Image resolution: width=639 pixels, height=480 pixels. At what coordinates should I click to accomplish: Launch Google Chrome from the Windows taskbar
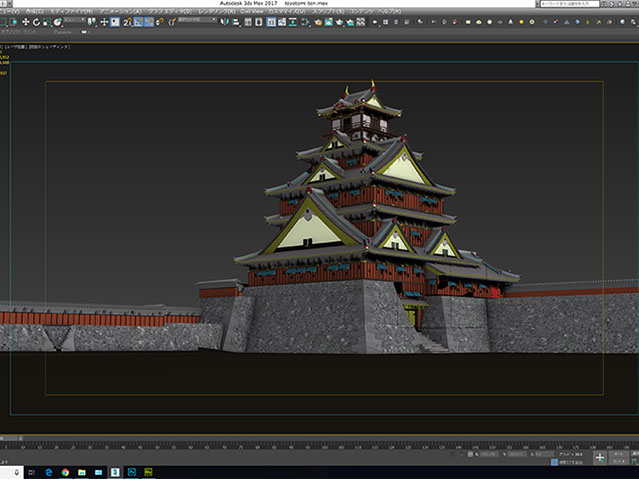pos(65,470)
